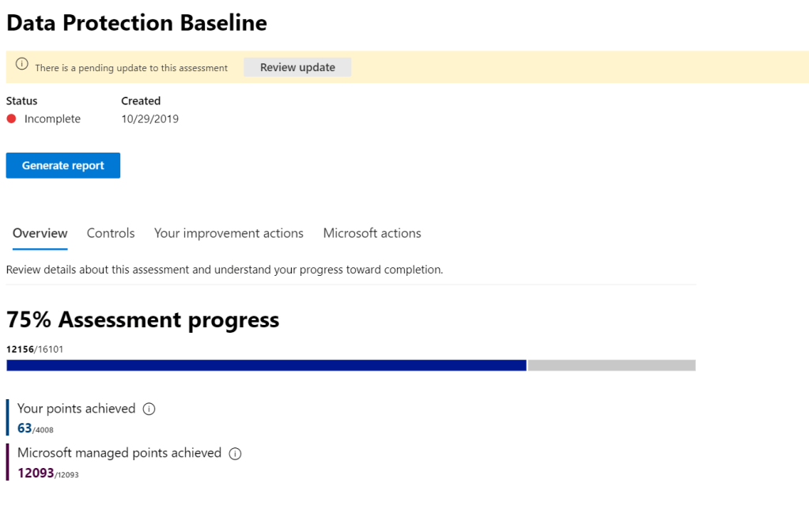Click the Generate report button
809x532 pixels.
pos(63,165)
